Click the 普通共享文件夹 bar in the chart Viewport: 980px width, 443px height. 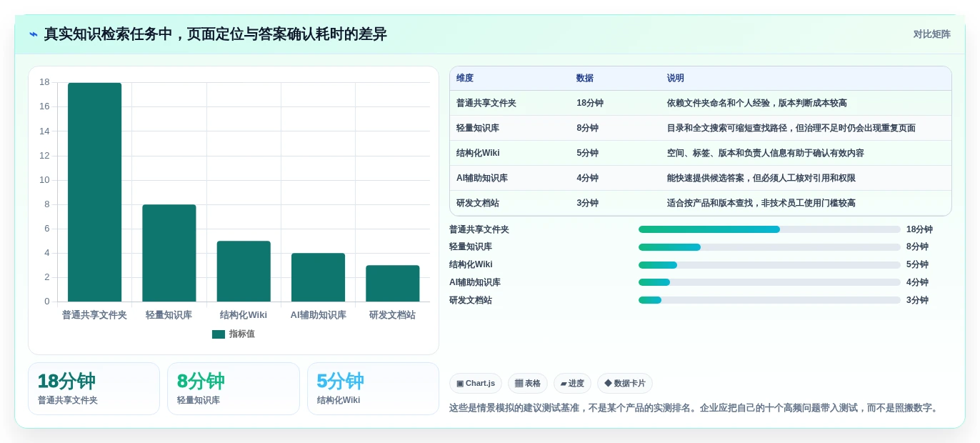pyautogui.click(x=94, y=192)
